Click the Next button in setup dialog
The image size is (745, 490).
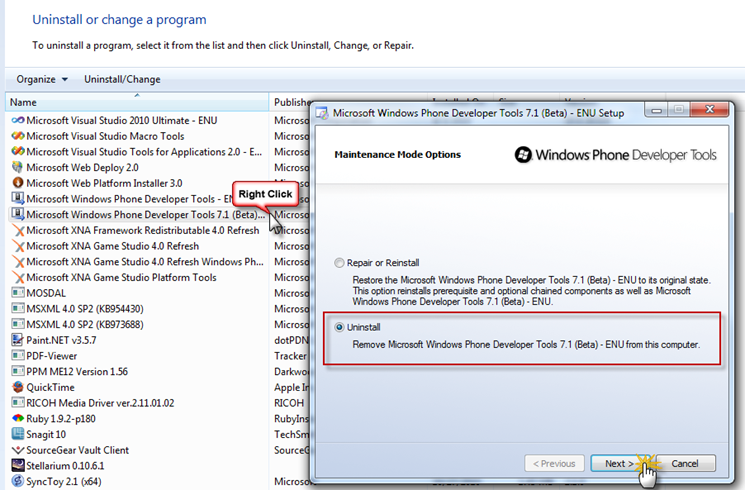(619, 463)
